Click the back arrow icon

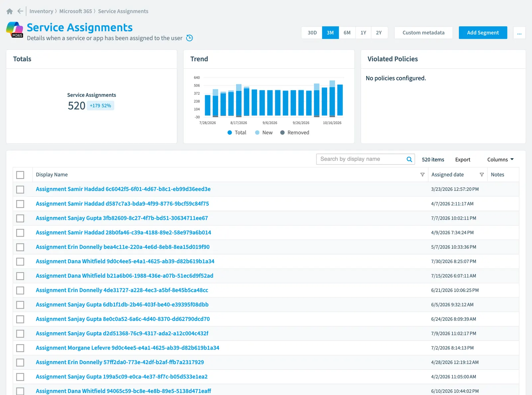tap(20, 11)
